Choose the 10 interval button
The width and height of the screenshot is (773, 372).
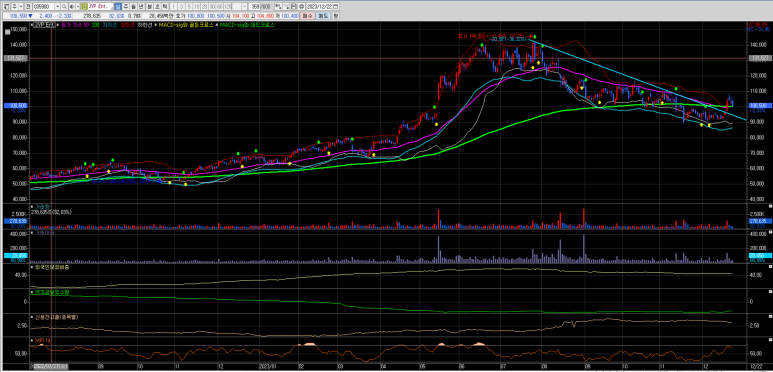pos(197,6)
